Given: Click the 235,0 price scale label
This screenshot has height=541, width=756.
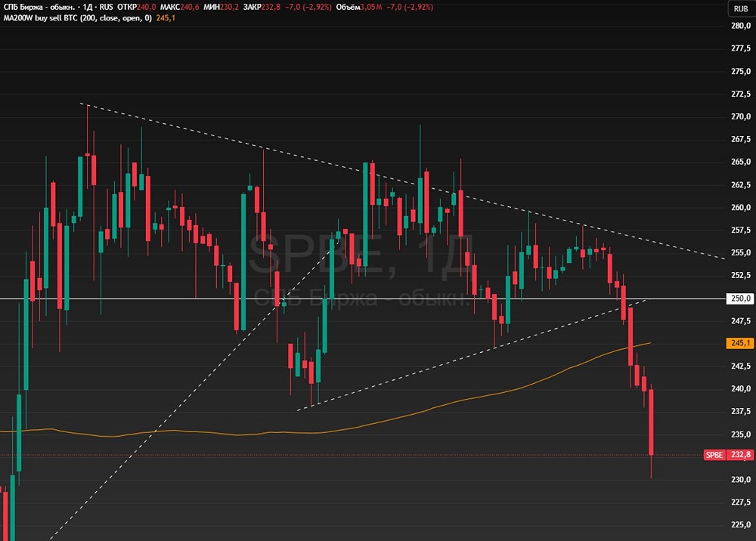Looking at the screenshot, I should [x=741, y=434].
